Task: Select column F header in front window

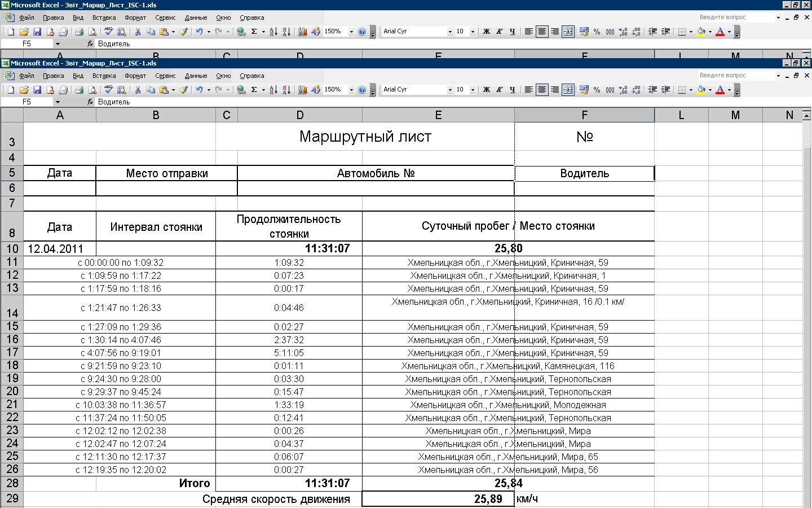Action: tap(584, 115)
